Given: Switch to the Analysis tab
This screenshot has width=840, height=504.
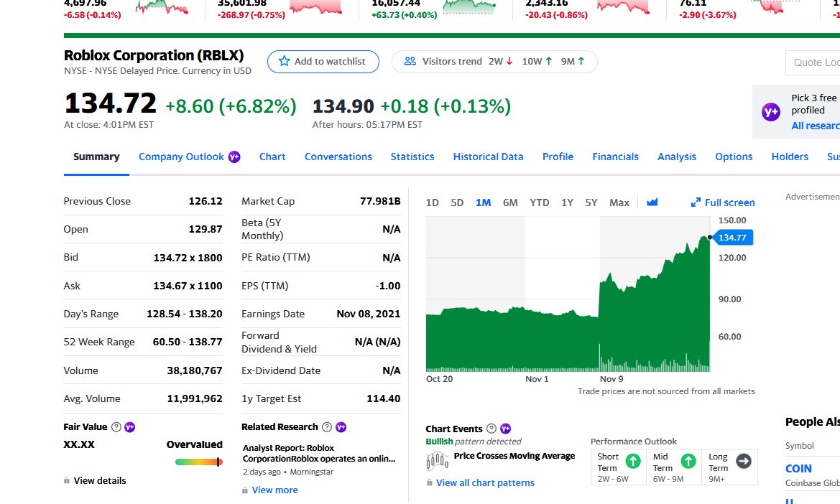Looking at the screenshot, I should point(677,157).
